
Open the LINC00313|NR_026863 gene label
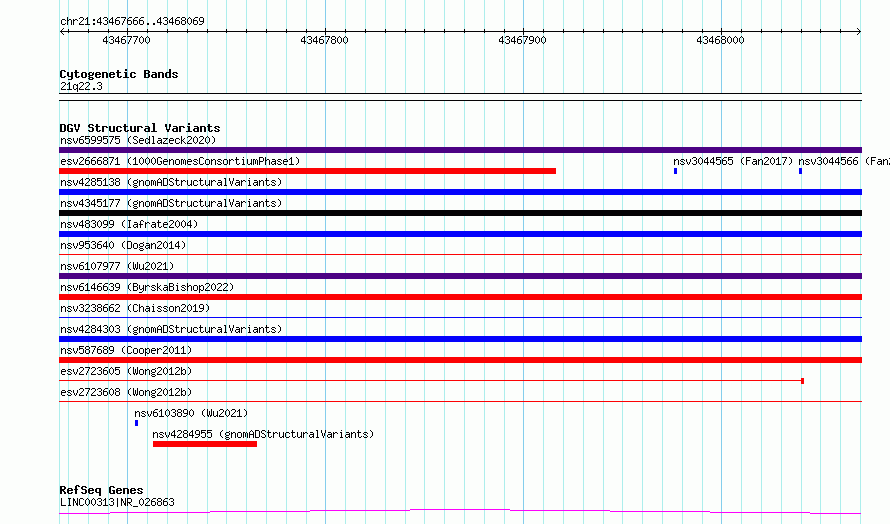pyautogui.click(x=117, y=502)
